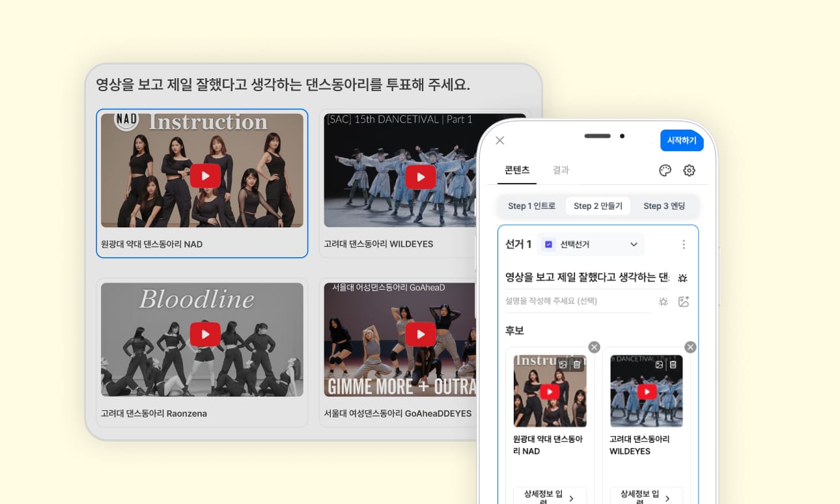Select poll option 고려대 댄스동아리 WILDEYES
Viewport: 840px width, 504px height.
[399, 183]
